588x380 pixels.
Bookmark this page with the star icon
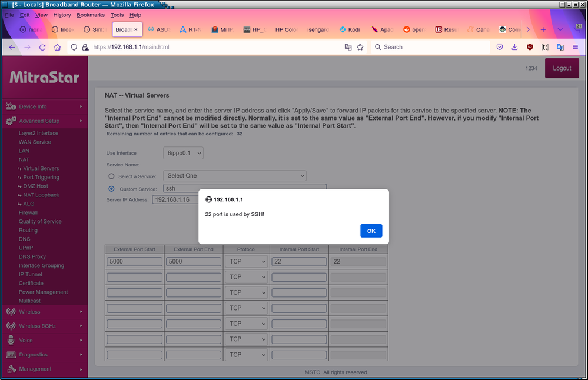[360, 47]
